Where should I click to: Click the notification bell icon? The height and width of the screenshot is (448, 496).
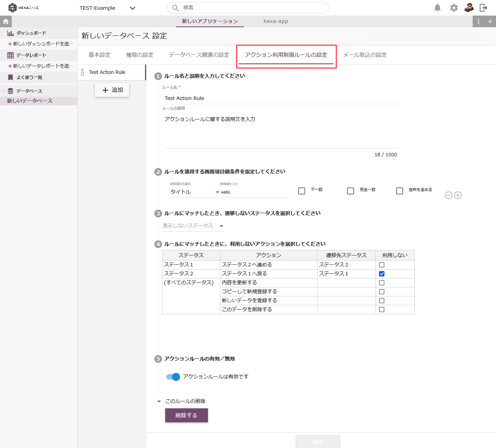point(437,7)
